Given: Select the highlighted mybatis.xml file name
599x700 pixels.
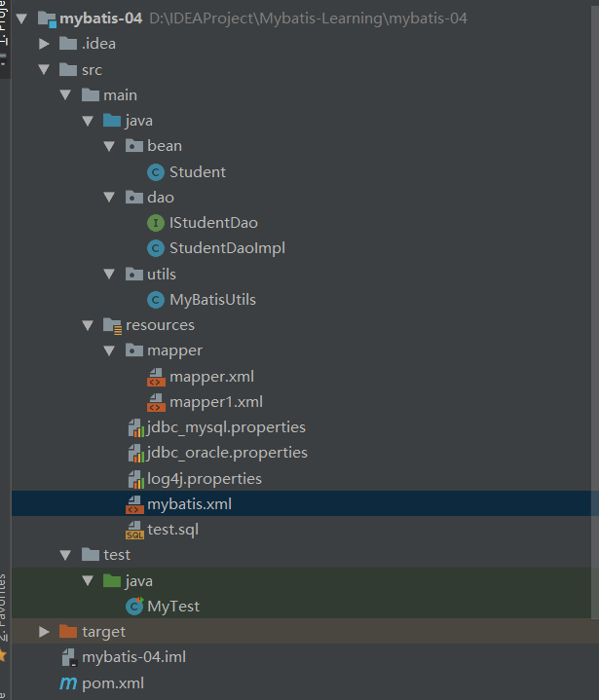Looking at the screenshot, I should coord(189,505).
